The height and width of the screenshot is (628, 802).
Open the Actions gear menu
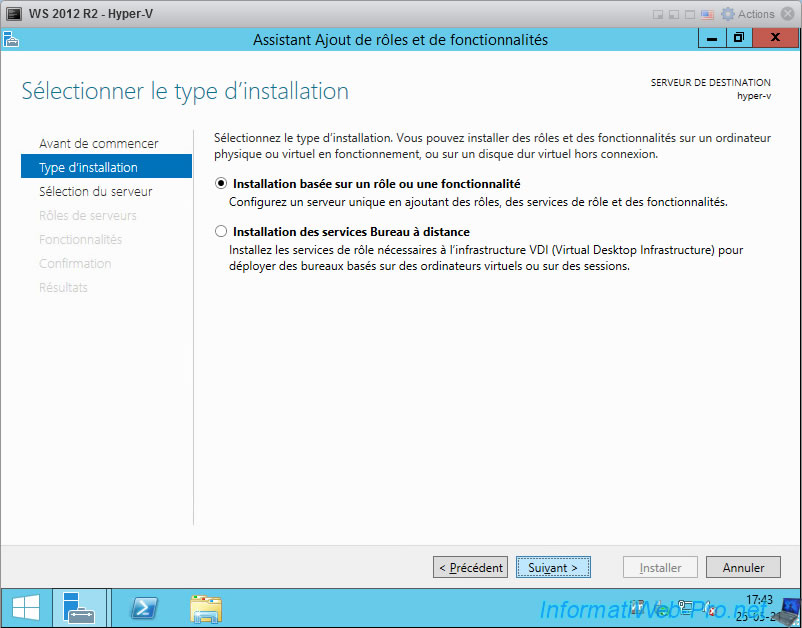pos(727,14)
